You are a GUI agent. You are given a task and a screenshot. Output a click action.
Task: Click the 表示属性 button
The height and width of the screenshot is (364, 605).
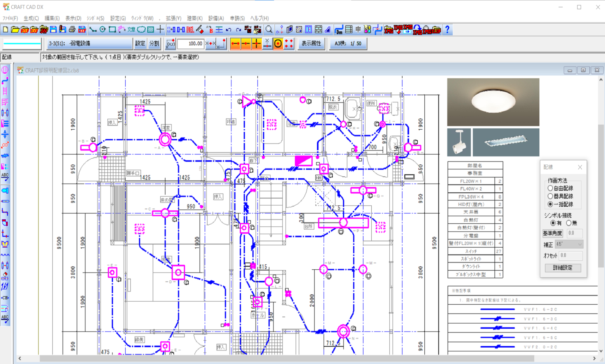311,44
